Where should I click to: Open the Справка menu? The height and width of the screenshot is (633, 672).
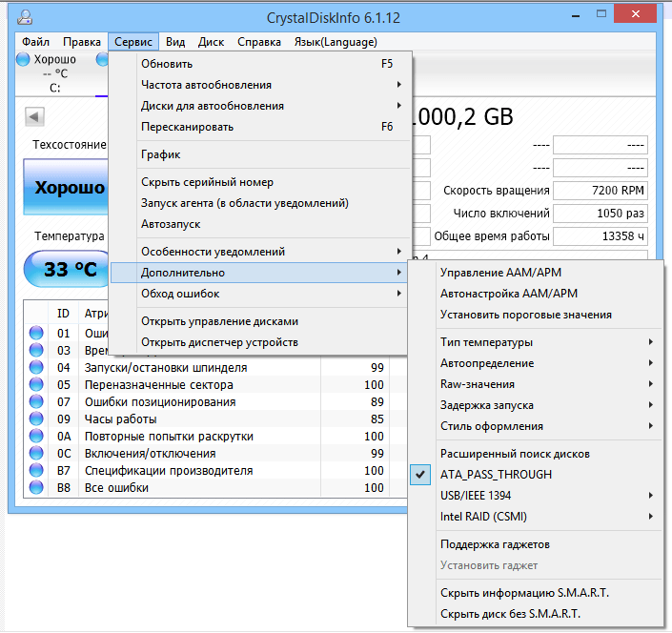[x=259, y=42]
